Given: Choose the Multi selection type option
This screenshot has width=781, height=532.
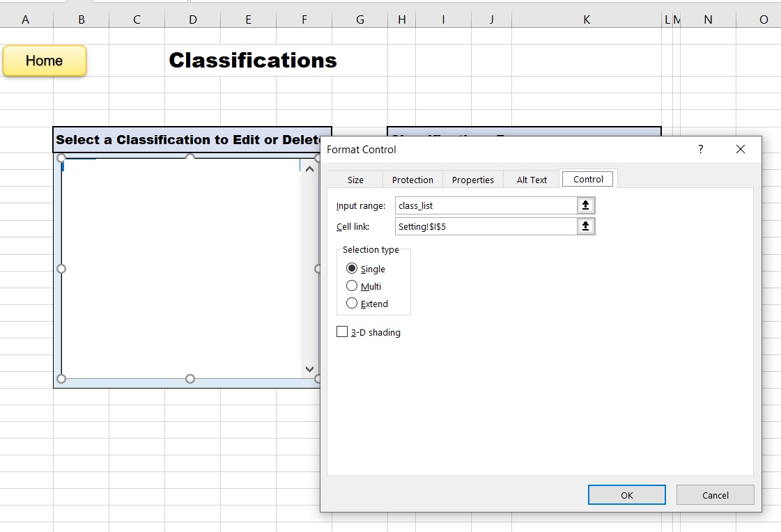Looking at the screenshot, I should [352, 286].
